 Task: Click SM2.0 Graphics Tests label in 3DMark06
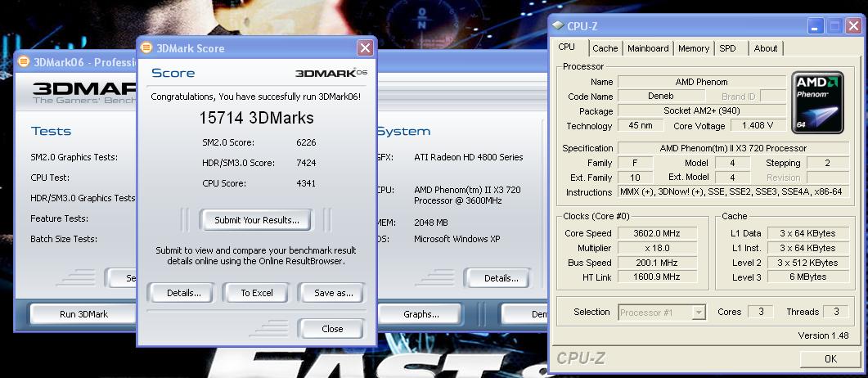pyautogui.click(x=74, y=157)
